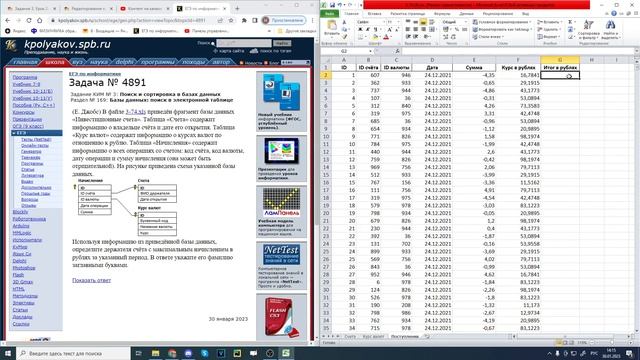Open the главная tab on kpolyakov site
Image resolution: width=640 pixels, height=360 pixels.
coord(25,62)
